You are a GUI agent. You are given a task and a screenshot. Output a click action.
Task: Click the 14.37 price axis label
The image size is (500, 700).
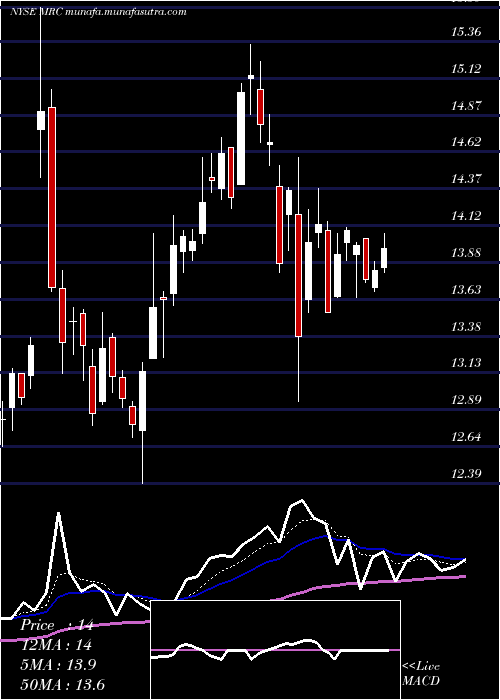pos(467,179)
